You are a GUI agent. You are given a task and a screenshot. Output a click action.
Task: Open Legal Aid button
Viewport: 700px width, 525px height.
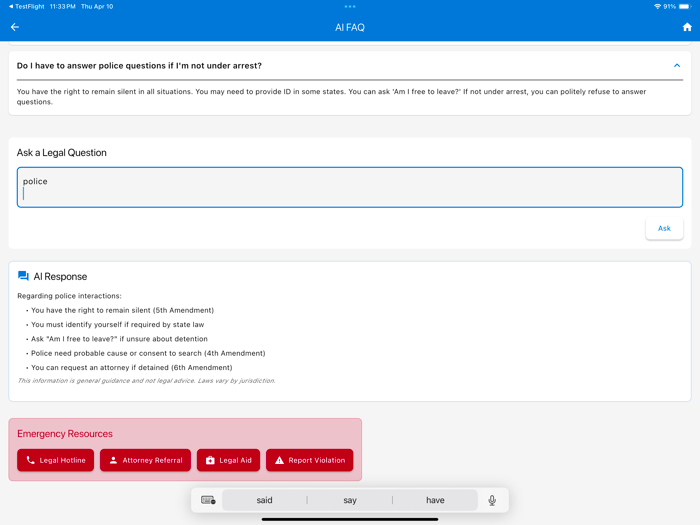tap(228, 460)
